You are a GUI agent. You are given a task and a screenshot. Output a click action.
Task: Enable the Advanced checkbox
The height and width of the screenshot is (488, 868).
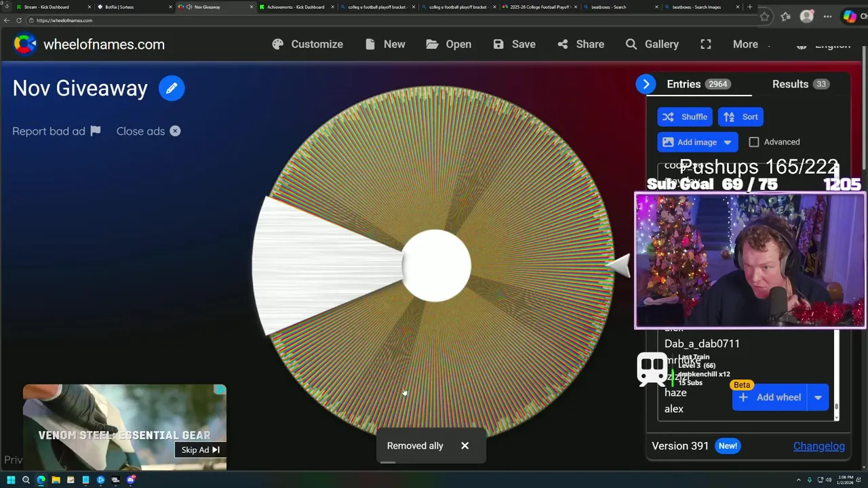(754, 142)
